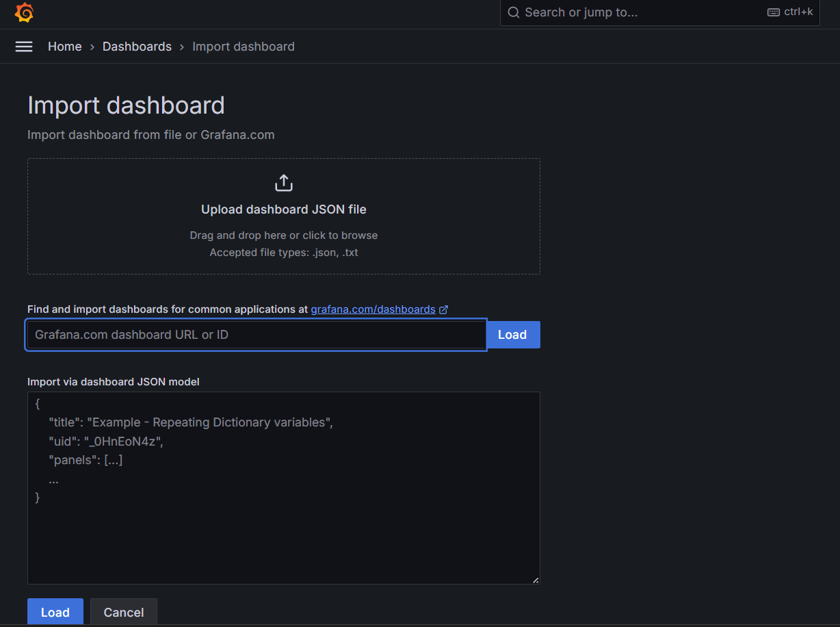Click the Accepted file types text
Screen dimensions: 840x627
pos(283,253)
